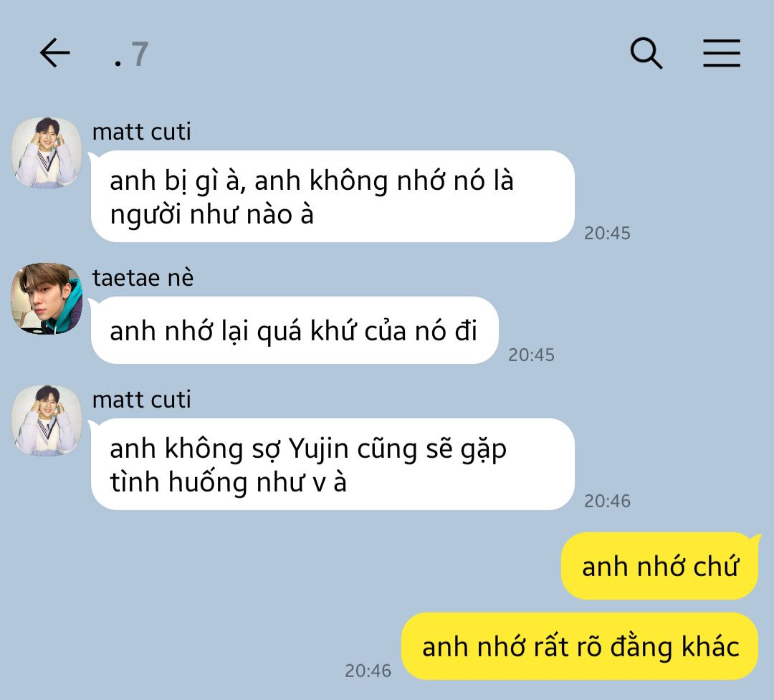This screenshot has height=700, width=774.
Task: Tap the 20:45 timestamp by matt cuti's message
Action: [x=607, y=233]
